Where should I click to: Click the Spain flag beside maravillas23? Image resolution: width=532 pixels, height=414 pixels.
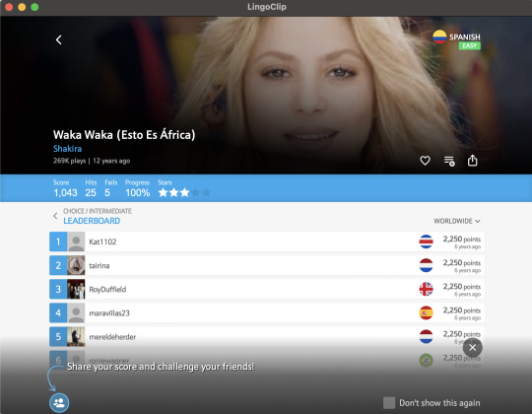(426, 312)
